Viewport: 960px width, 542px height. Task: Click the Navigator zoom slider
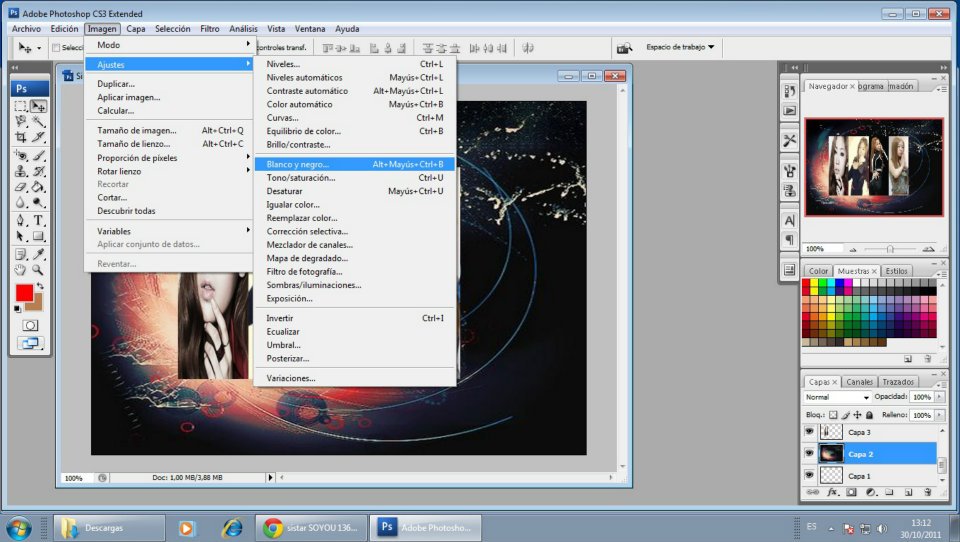(890, 249)
